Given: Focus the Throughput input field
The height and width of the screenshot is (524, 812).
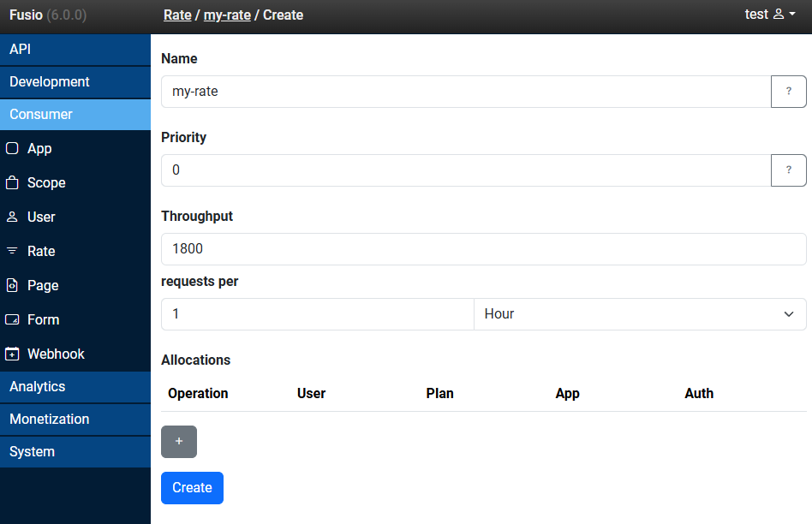Looking at the screenshot, I should [x=483, y=249].
